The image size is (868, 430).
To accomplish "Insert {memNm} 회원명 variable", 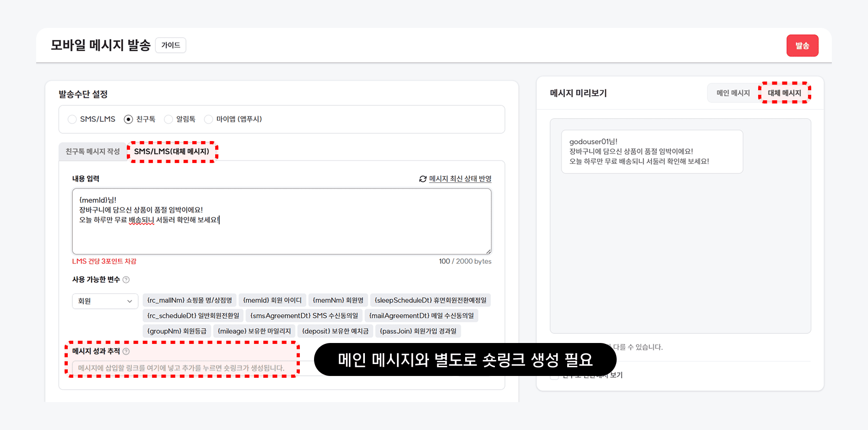I will (x=338, y=300).
